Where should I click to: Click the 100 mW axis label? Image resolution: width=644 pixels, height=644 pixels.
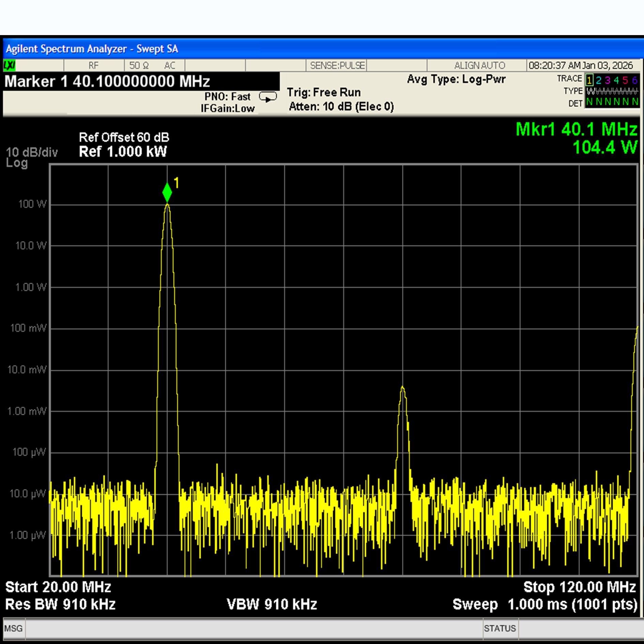coord(28,328)
